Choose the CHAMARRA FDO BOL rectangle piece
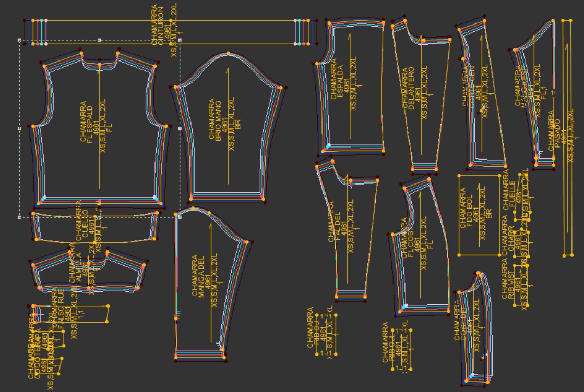The height and width of the screenshot is (392, 584). pos(479,215)
